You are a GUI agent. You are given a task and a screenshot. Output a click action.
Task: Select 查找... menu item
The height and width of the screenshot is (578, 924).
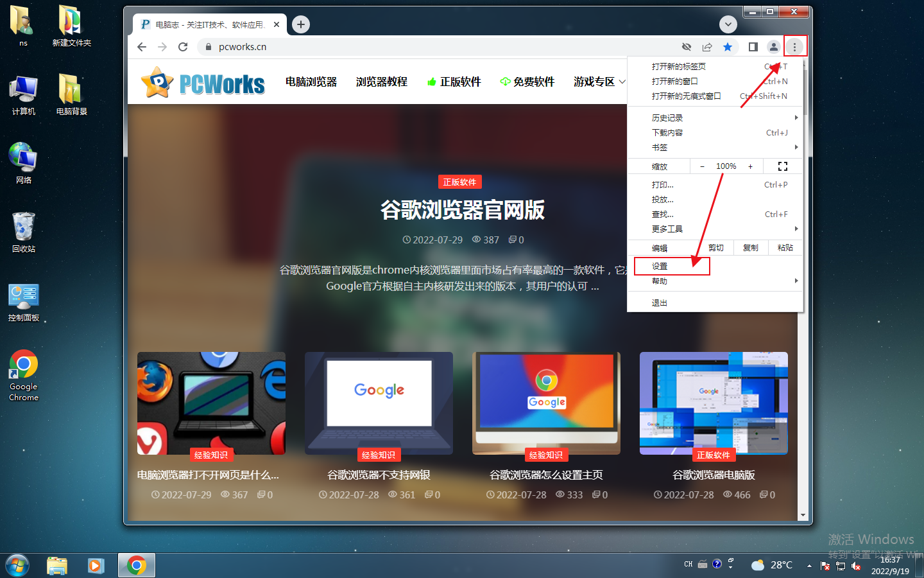pyautogui.click(x=715, y=215)
